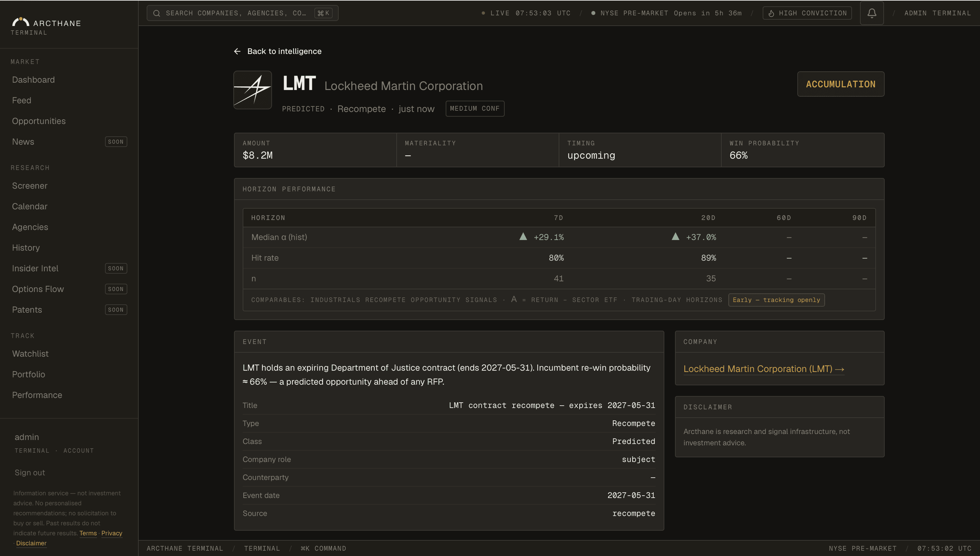Click the n value 41
The image size is (980, 556).
click(x=559, y=278)
